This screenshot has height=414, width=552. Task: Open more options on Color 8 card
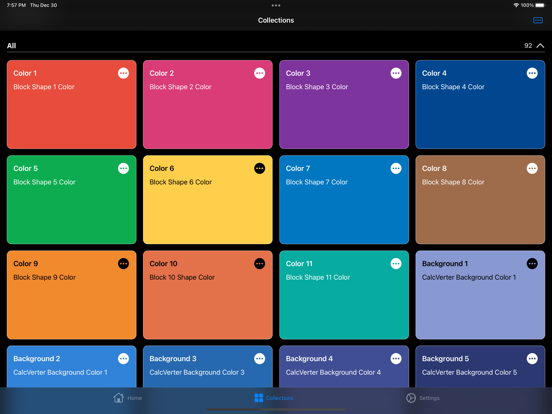point(532,168)
